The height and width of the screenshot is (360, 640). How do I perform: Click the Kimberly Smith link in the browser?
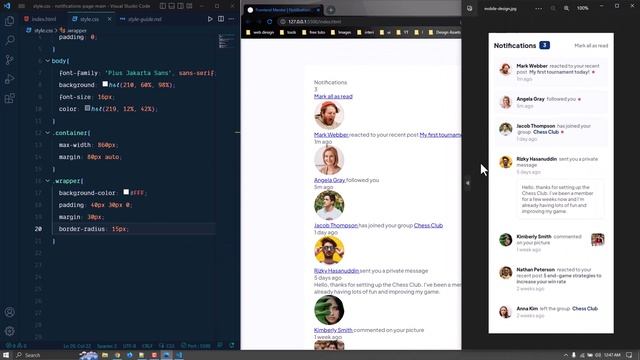click(x=333, y=330)
